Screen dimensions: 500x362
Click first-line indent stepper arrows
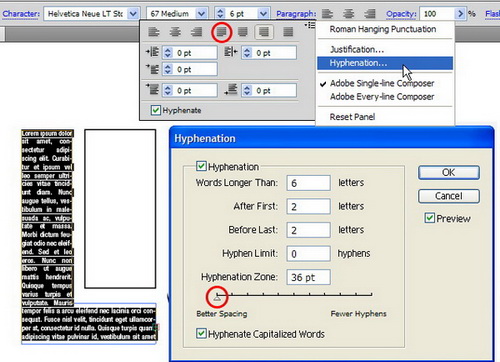[168, 69]
